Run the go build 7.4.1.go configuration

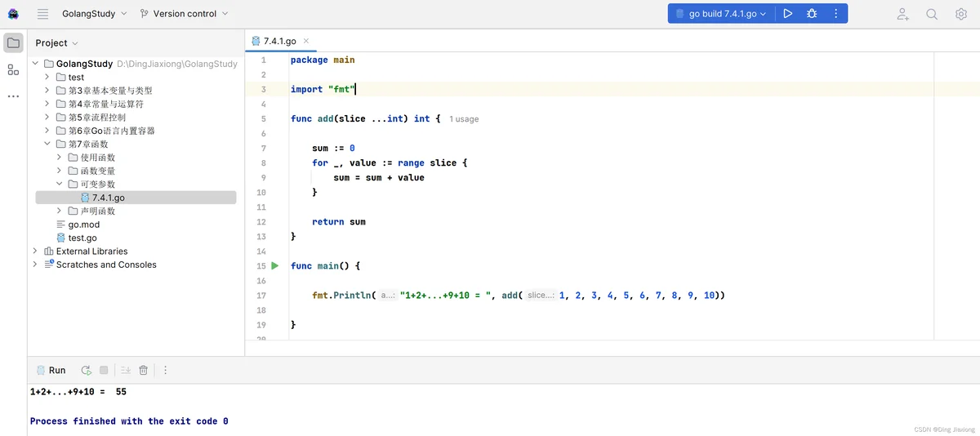787,14
